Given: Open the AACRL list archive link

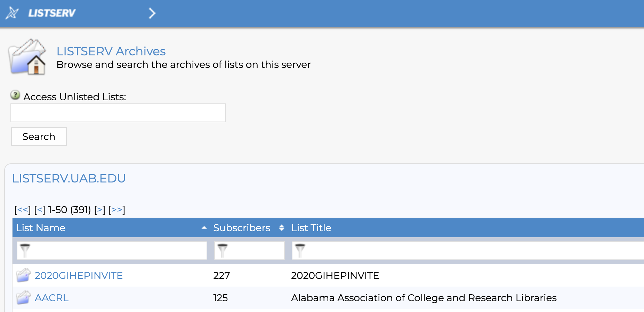Looking at the screenshot, I should click(x=51, y=298).
